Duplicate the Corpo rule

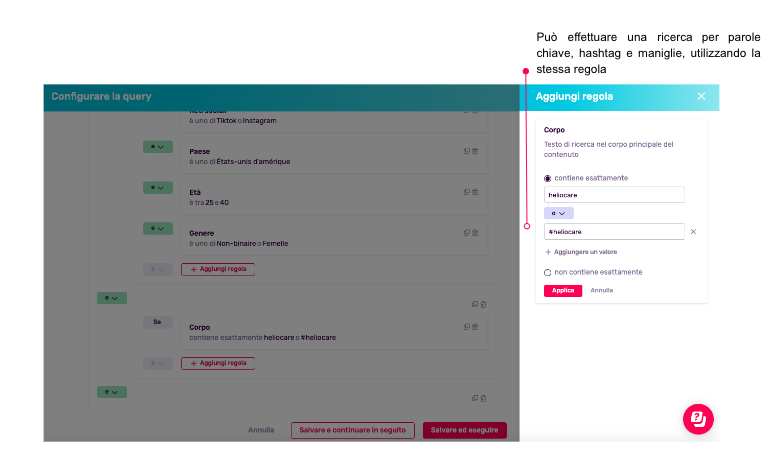(466, 327)
